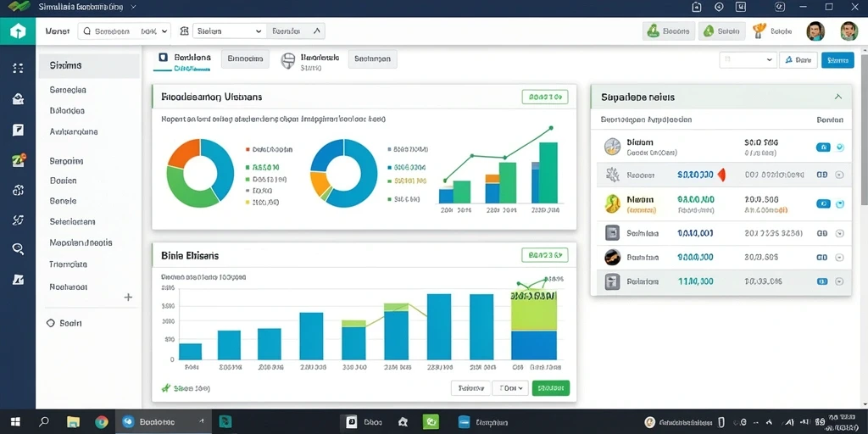Image resolution: width=868 pixels, height=434 pixels.
Task: Switch to the Bisoodem tab
Action: coord(245,58)
